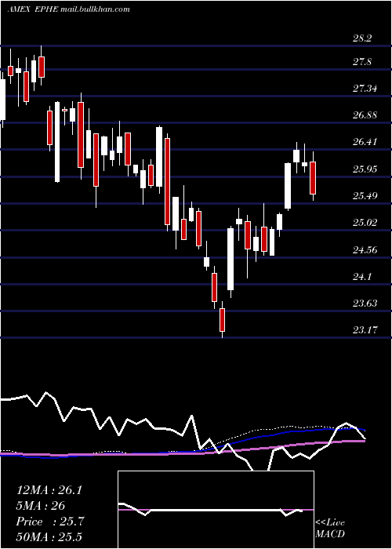Click the 5MA : 26 readout
This screenshot has width=392, height=549.
click(41, 506)
